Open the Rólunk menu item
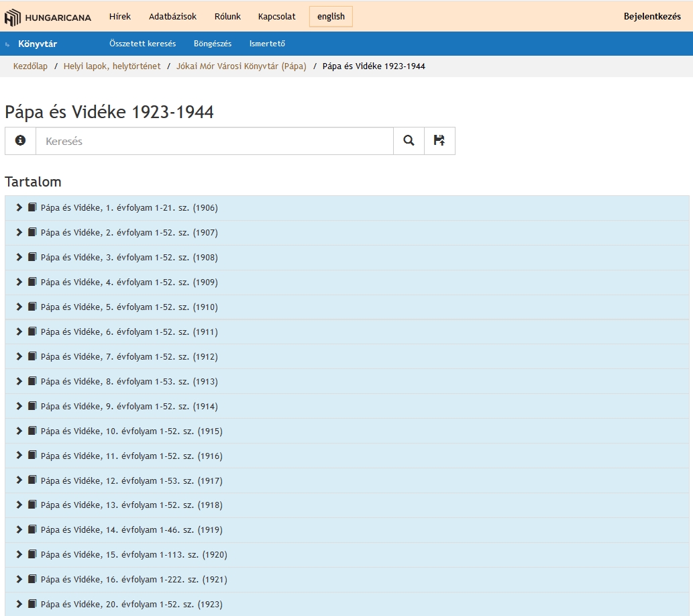 pyautogui.click(x=227, y=16)
